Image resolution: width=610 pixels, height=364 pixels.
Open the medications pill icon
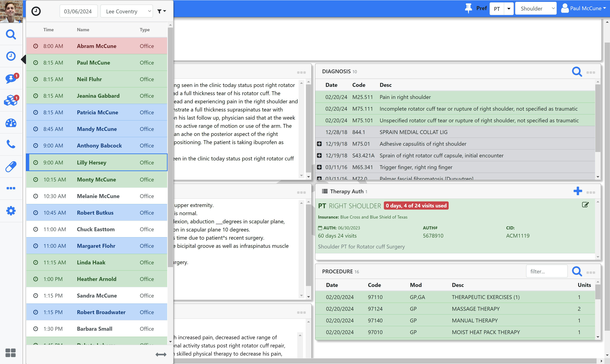tap(11, 167)
